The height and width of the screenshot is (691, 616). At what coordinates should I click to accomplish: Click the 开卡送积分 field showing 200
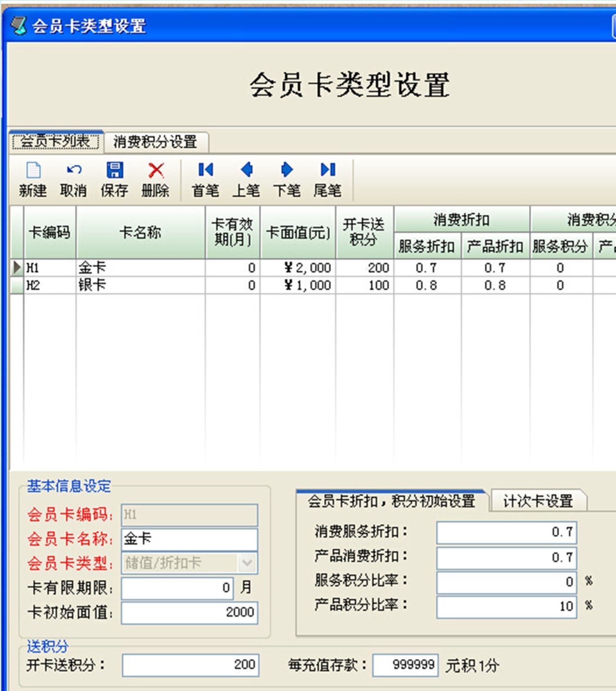[190, 665]
